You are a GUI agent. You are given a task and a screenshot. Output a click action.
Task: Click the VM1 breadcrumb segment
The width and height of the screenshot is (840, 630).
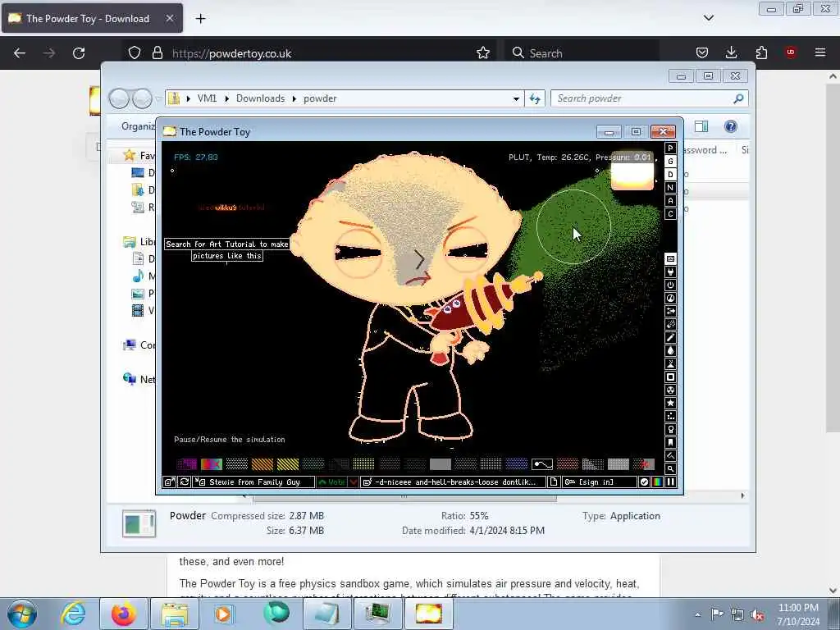coord(207,98)
